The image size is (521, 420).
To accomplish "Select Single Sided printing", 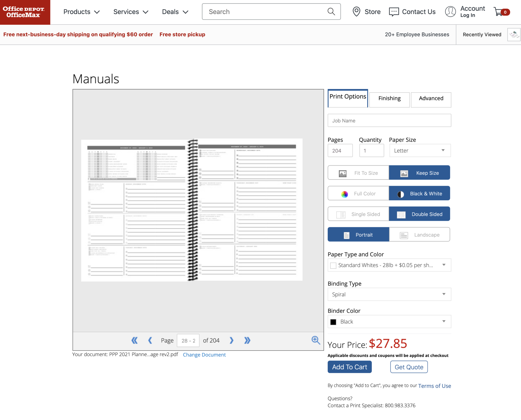I will point(358,214).
